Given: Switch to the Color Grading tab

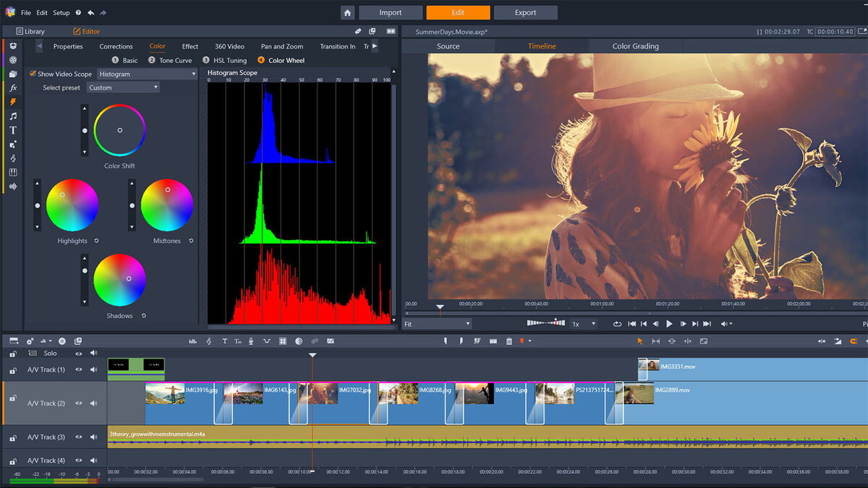Looking at the screenshot, I should click(x=635, y=46).
